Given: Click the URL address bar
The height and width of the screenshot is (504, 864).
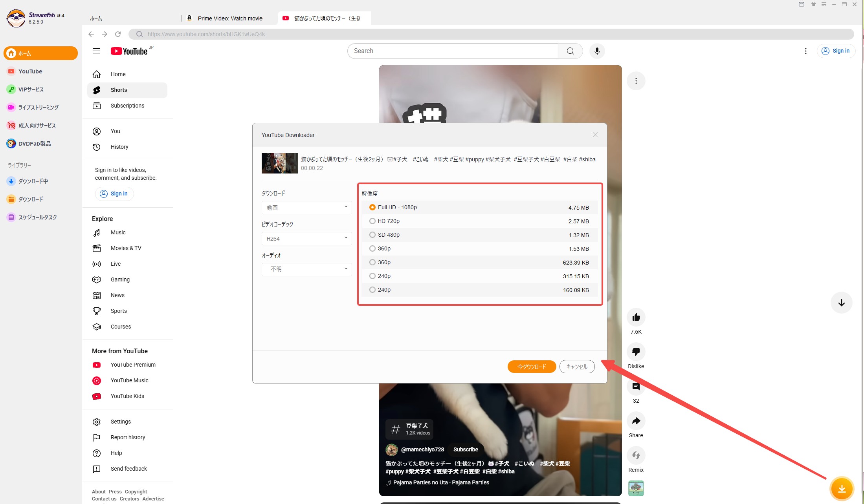Looking at the screenshot, I should 491,34.
